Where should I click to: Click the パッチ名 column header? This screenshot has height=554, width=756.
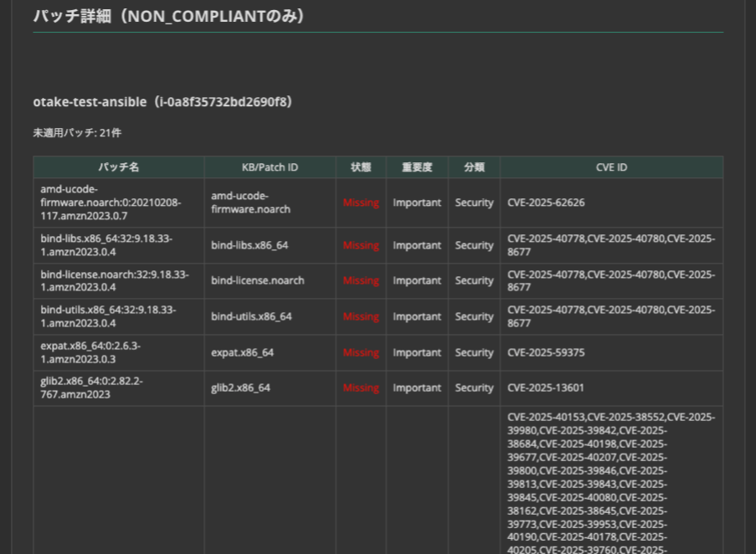point(118,167)
